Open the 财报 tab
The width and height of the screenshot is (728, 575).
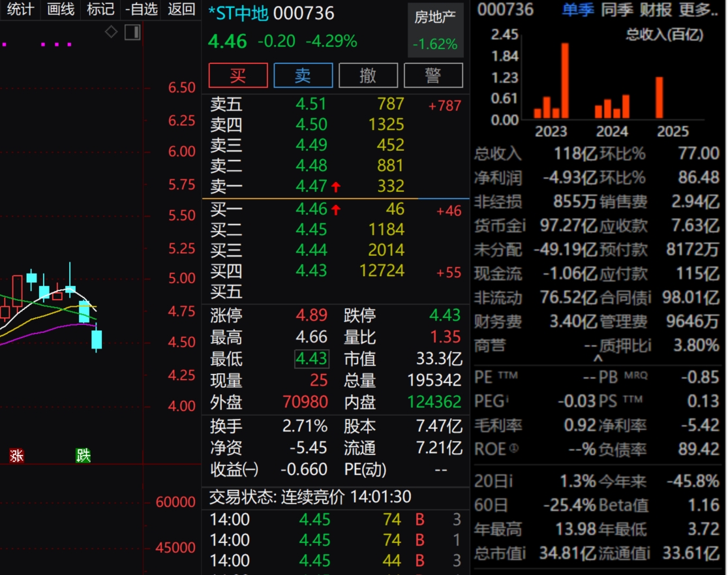click(x=656, y=10)
